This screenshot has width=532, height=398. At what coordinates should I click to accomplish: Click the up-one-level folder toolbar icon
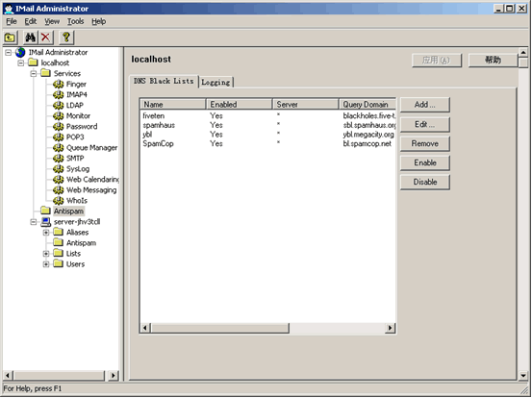pyautogui.click(x=11, y=37)
